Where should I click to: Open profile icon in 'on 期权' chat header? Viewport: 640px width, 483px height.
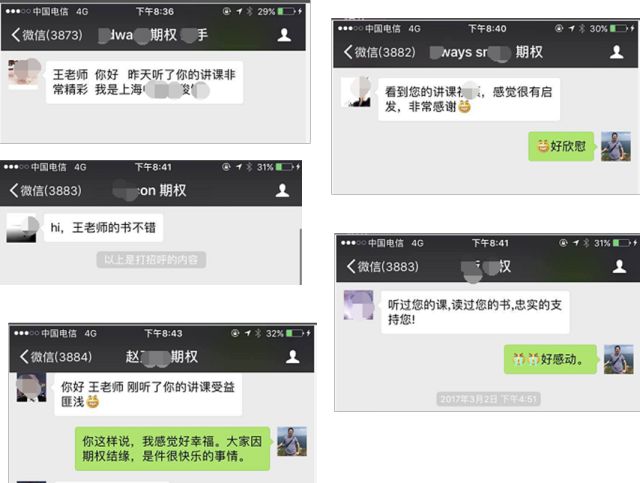(282, 190)
